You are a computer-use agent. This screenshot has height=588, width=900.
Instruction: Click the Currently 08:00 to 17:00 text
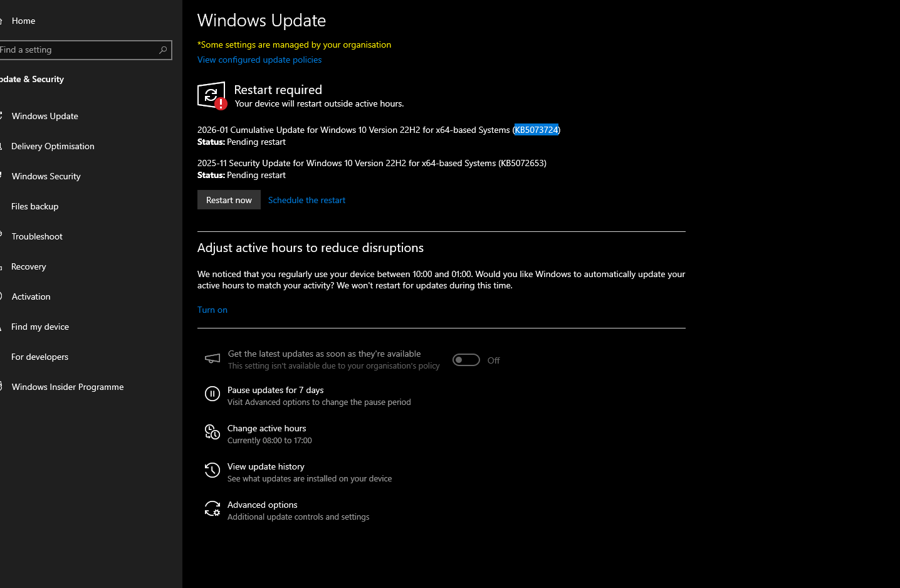(x=269, y=441)
